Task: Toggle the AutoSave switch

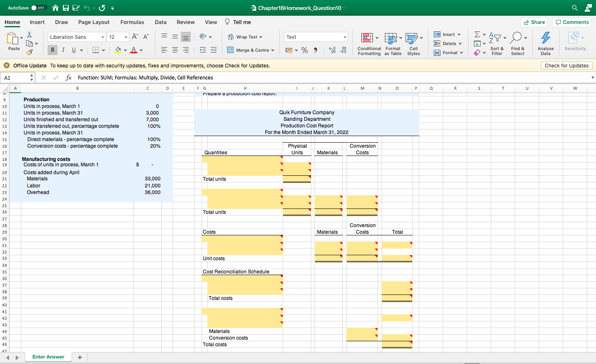Action: tap(39, 8)
